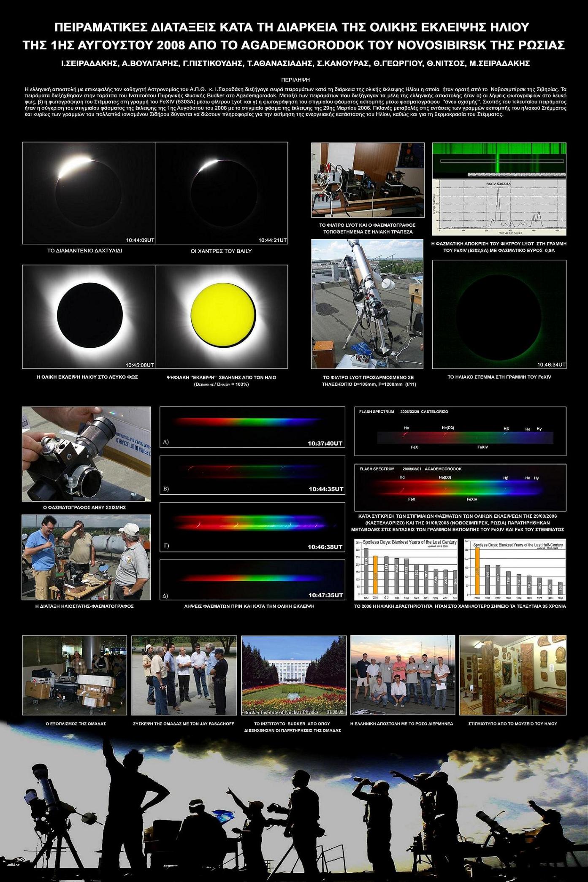This screenshot has height=882, width=588.
Task: Click the diamond ring eclipse photo
Action: click(89, 193)
